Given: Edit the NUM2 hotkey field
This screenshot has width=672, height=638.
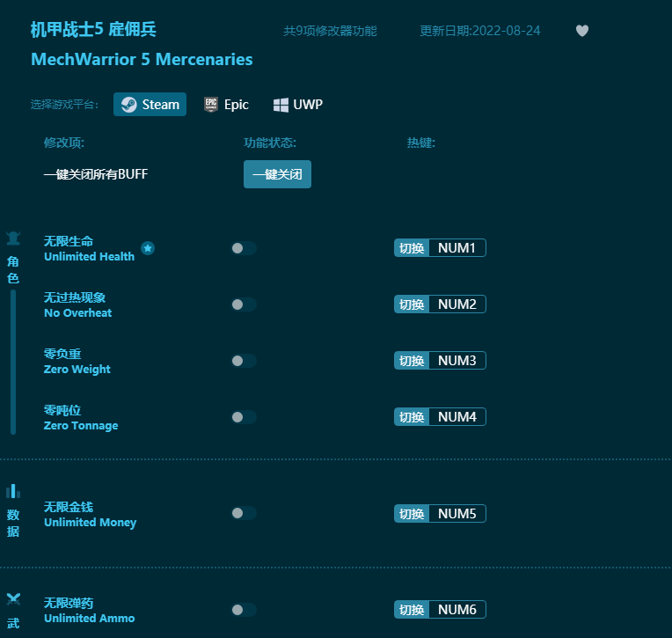Looking at the screenshot, I should [x=457, y=304].
